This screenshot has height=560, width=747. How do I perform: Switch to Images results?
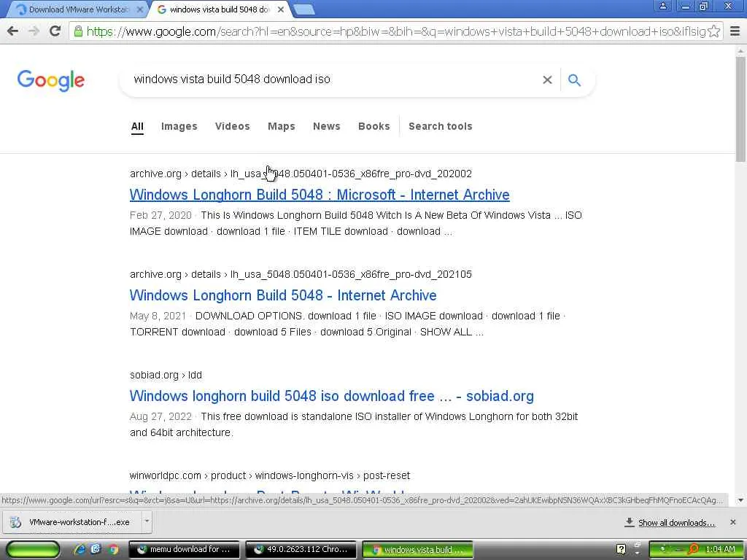179,127
